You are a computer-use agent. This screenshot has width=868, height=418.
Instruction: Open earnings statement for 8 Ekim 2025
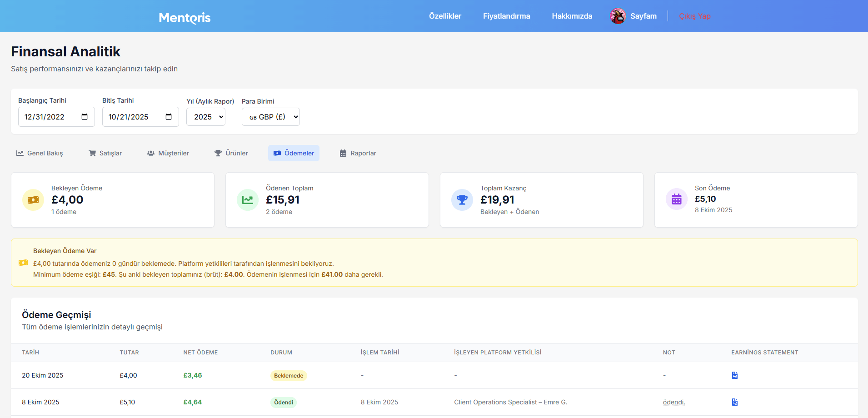coord(734,402)
